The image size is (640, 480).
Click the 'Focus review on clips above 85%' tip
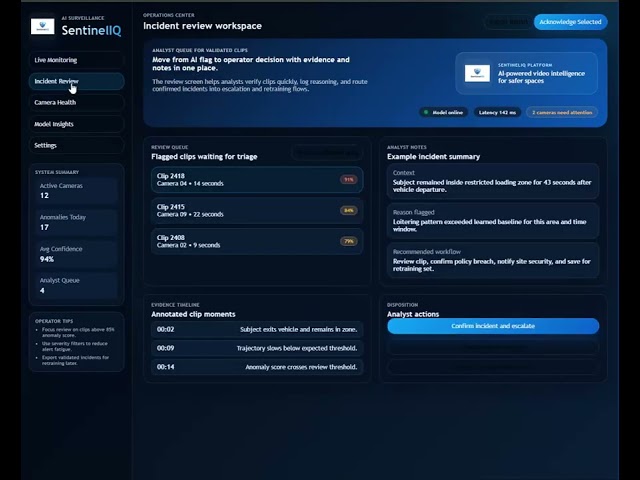click(78, 332)
